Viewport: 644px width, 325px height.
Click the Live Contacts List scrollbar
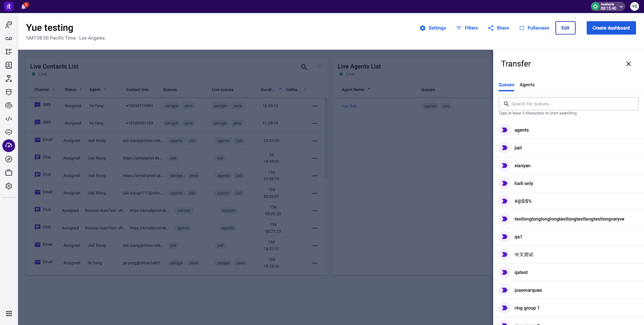tap(326, 138)
